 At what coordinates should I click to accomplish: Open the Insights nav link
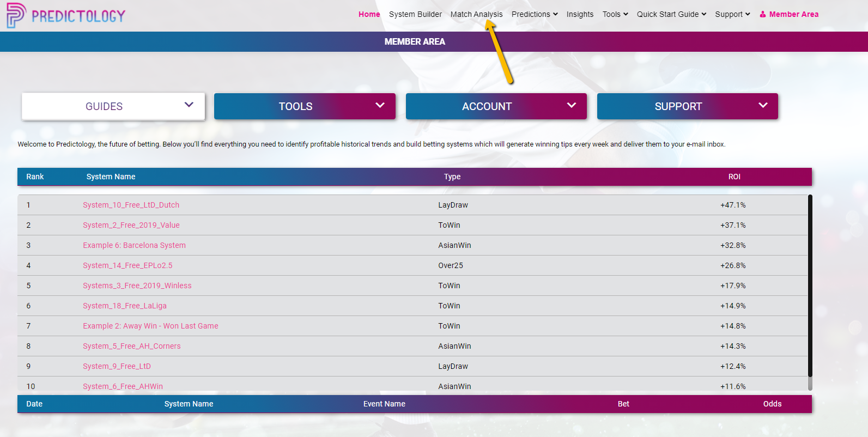coord(580,14)
